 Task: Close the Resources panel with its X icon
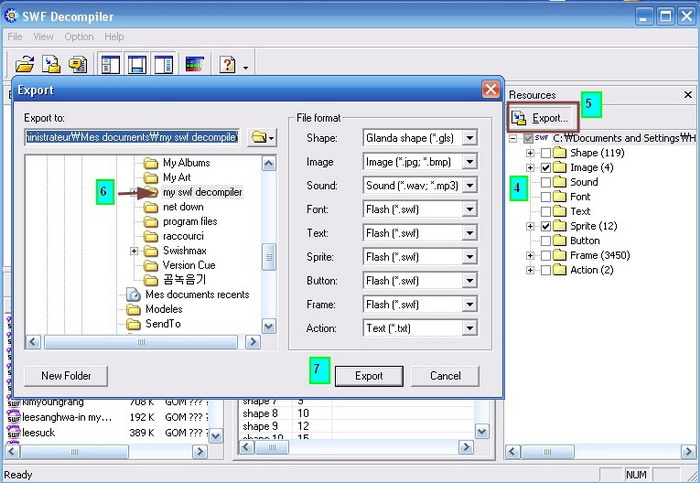coord(687,95)
